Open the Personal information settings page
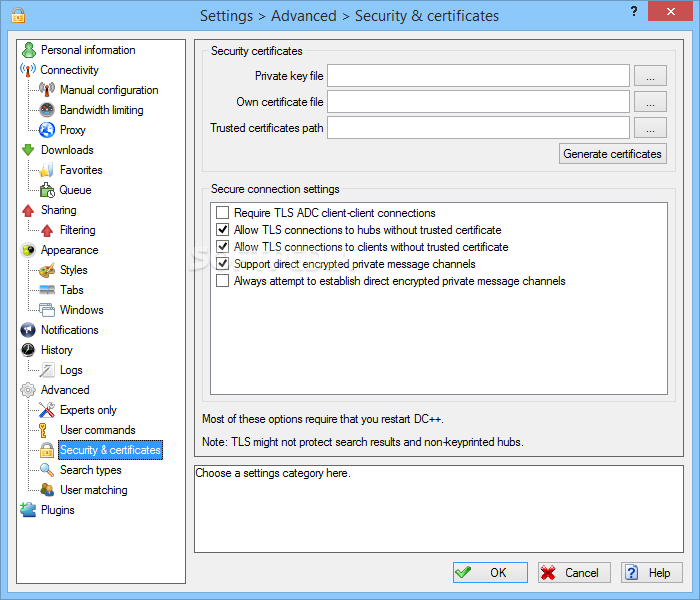Viewport: 700px width, 600px height. coord(88,50)
